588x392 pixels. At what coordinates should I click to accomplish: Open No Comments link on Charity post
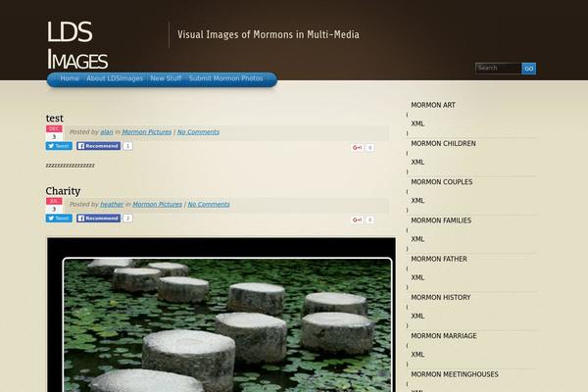click(x=209, y=205)
